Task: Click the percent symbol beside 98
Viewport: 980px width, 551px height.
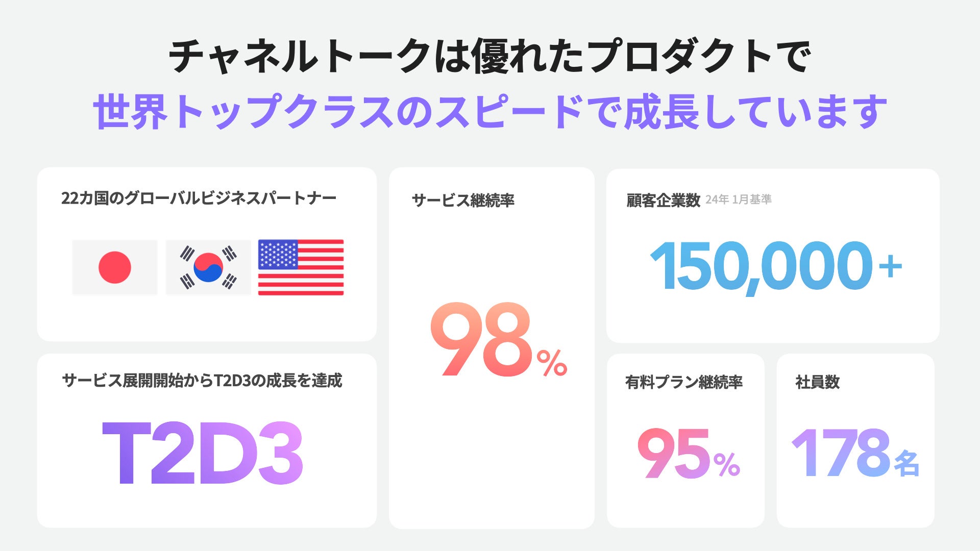Action: click(x=552, y=362)
